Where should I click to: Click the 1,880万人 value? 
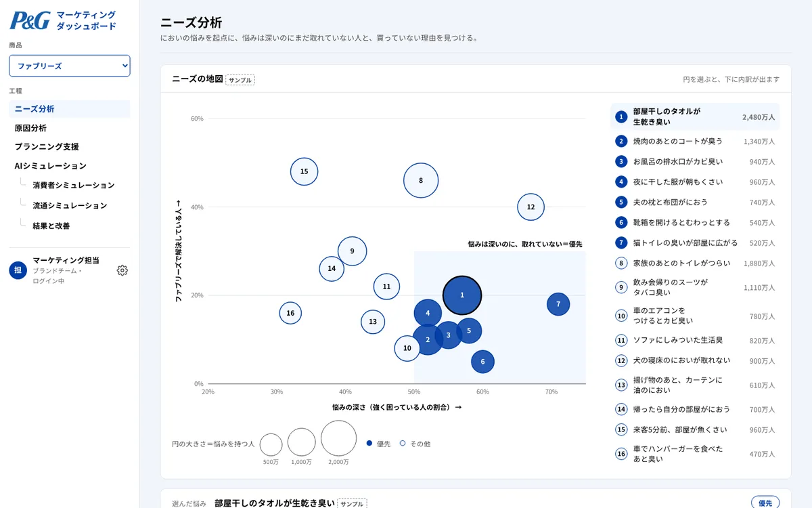tap(759, 263)
